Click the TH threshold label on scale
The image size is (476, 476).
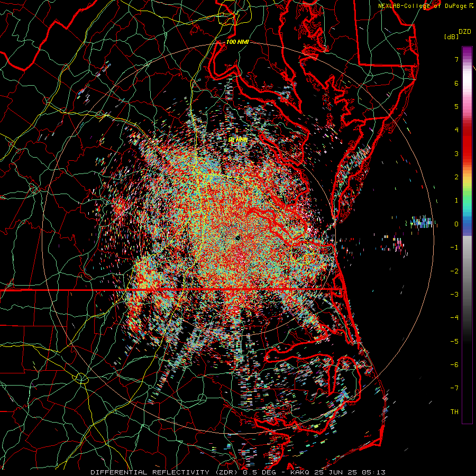pos(454,412)
